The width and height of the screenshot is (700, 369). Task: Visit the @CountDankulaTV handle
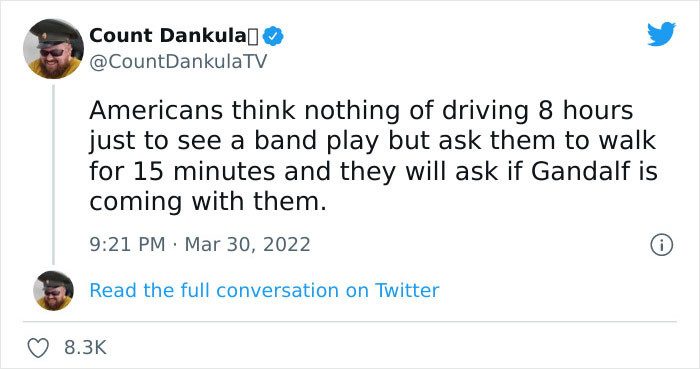click(x=178, y=62)
